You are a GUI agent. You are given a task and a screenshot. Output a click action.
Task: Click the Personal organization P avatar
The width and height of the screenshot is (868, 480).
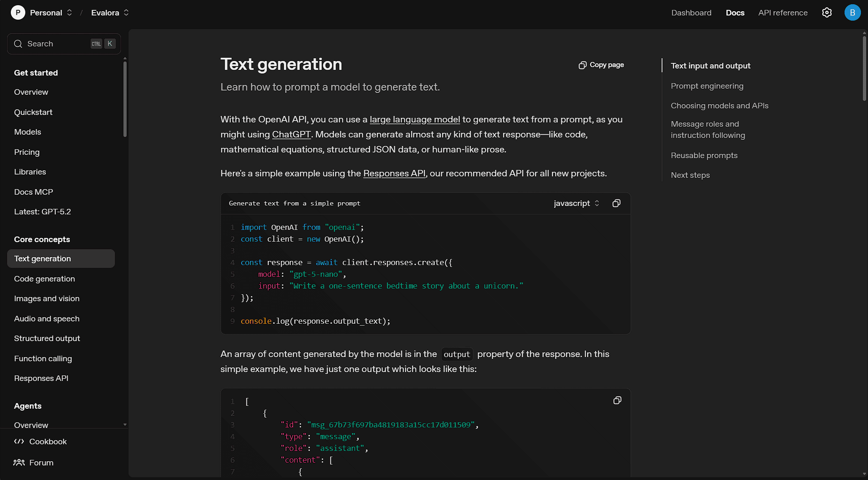click(18, 13)
